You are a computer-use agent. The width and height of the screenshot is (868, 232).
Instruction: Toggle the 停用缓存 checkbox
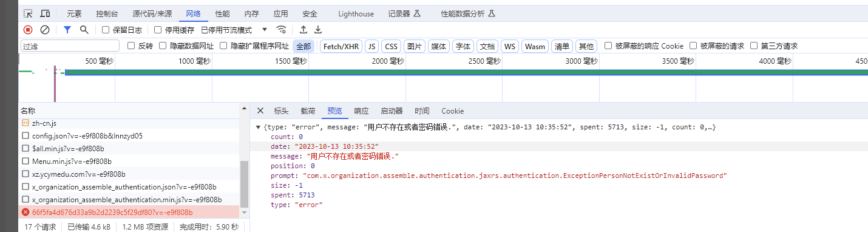coord(158,30)
